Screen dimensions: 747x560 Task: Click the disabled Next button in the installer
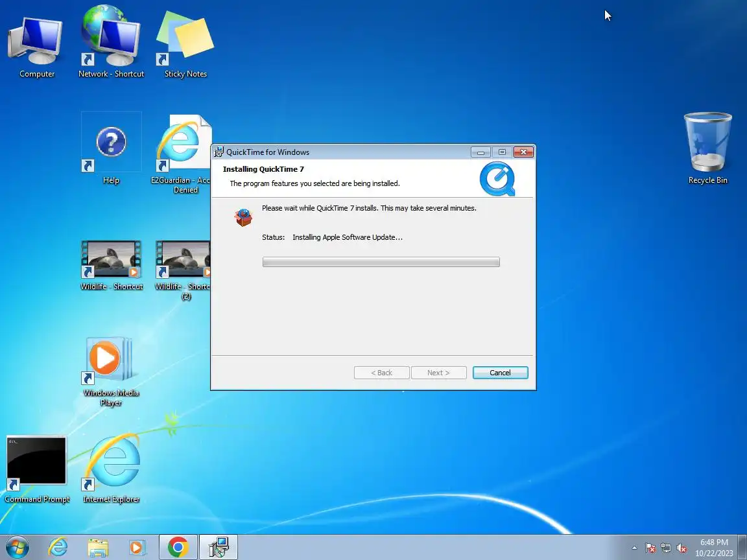[438, 373]
